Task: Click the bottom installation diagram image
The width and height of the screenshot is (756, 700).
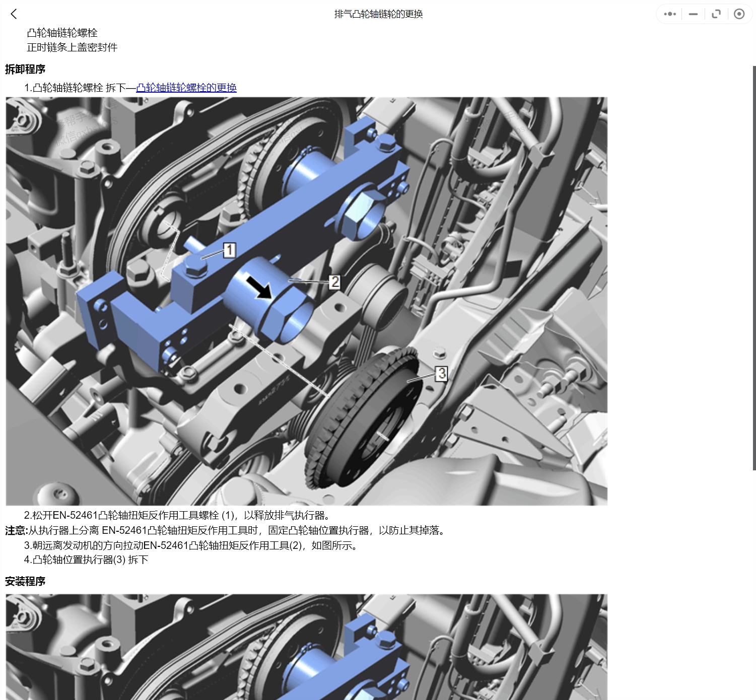Action: click(x=307, y=650)
